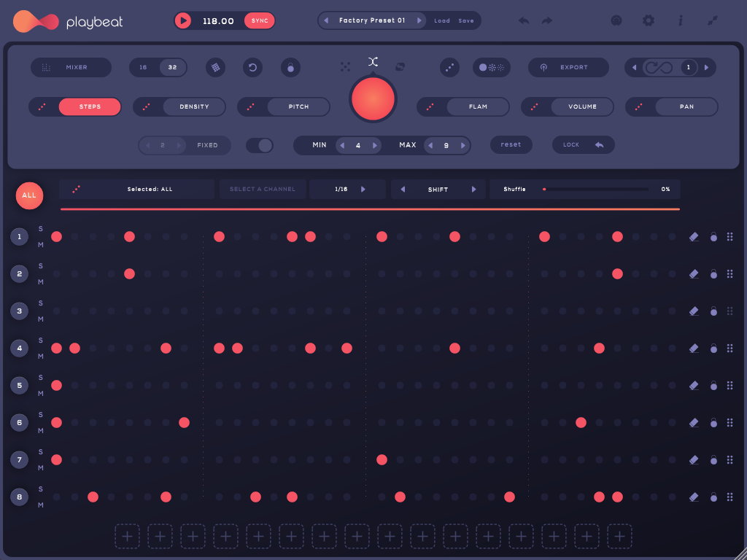This screenshot has width=747, height=560.
Task: Click the EXPORT button
Action: coord(568,68)
